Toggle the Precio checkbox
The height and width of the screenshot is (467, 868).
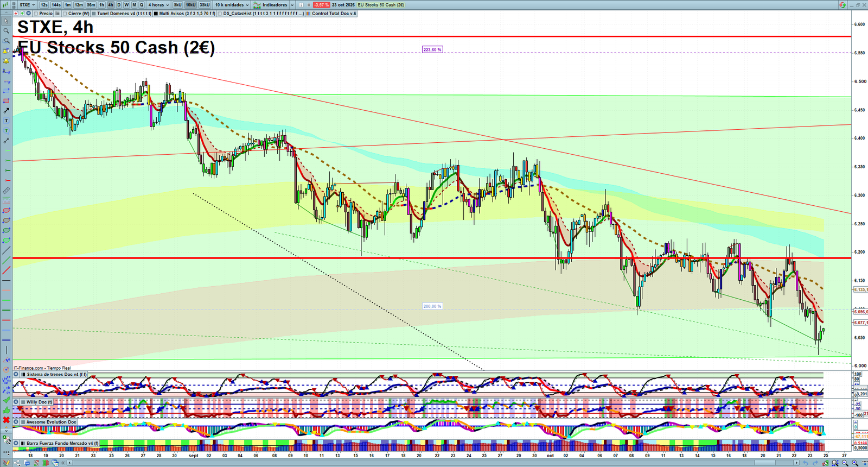(x=36, y=14)
